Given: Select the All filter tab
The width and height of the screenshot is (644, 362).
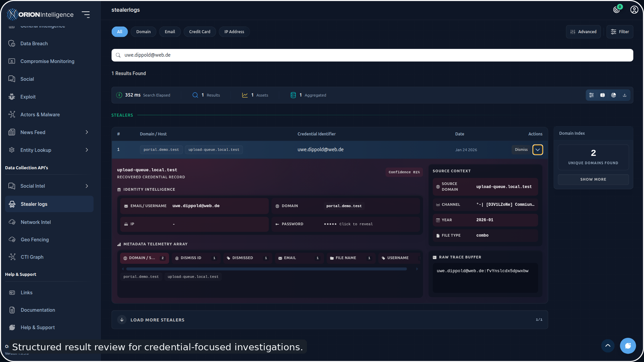Looking at the screenshot, I should pos(120,32).
